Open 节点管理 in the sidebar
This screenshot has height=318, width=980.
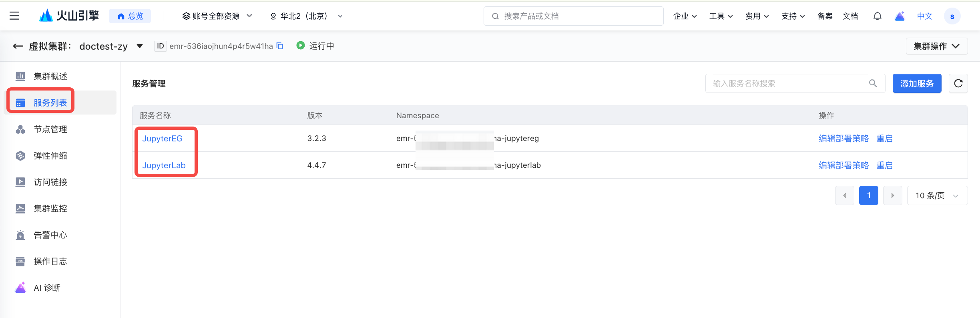[50, 129]
